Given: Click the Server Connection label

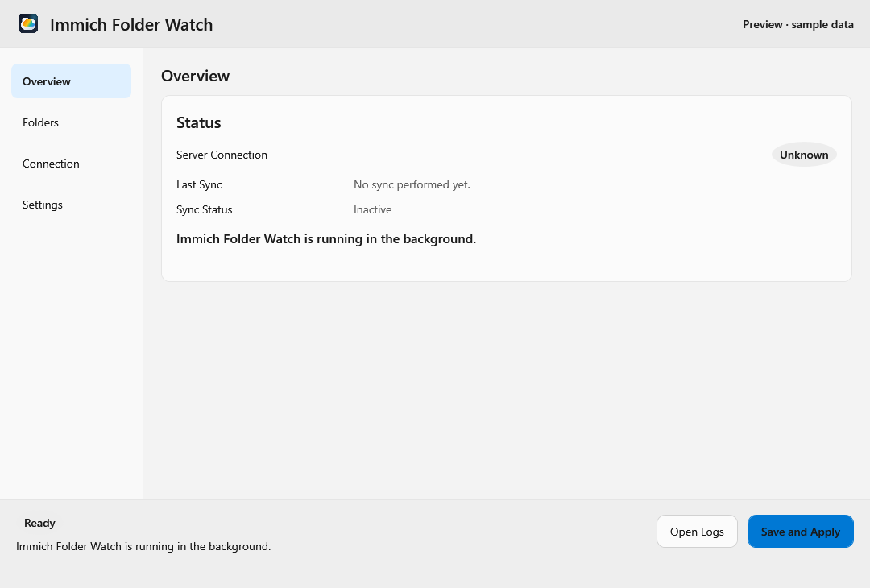Looking at the screenshot, I should 222,155.
